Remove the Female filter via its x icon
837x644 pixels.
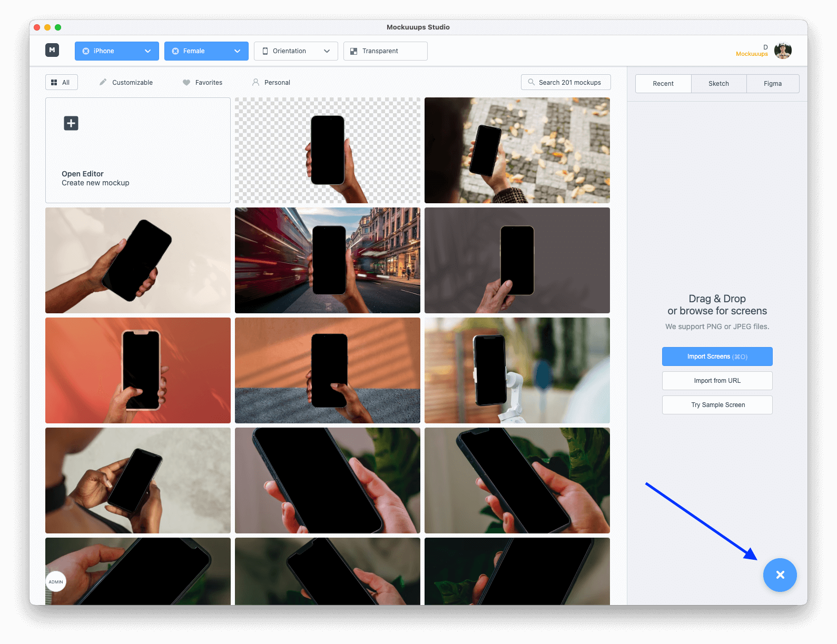[175, 51]
